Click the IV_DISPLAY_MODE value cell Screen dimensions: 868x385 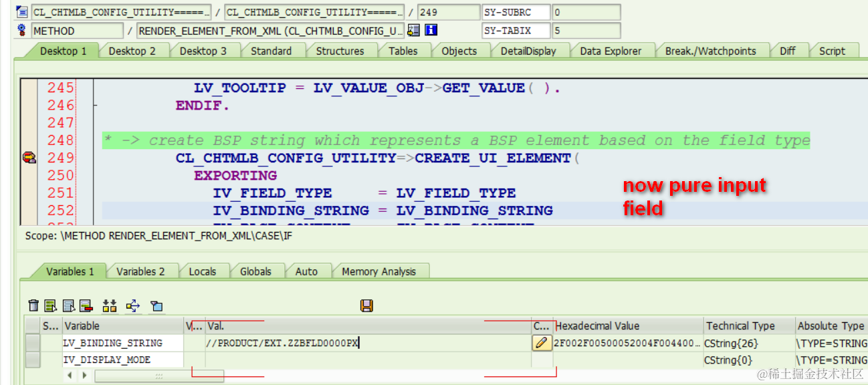click(x=368, y=360)
